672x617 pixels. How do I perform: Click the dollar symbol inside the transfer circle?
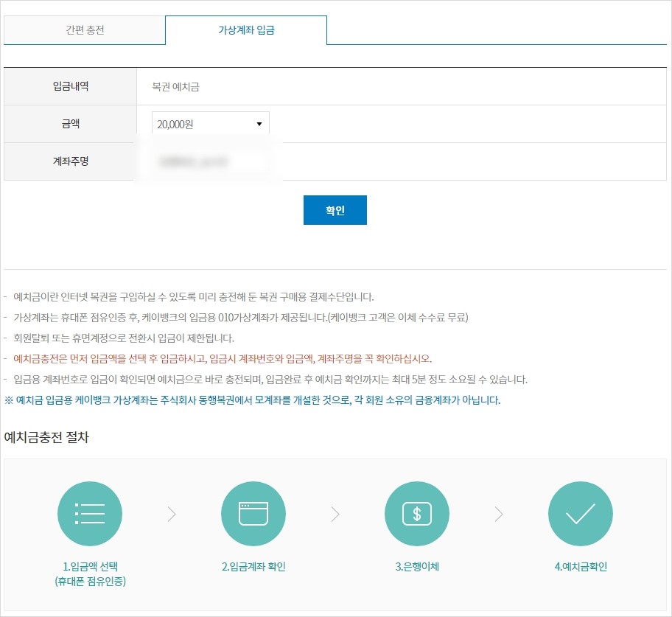point(417,514)
